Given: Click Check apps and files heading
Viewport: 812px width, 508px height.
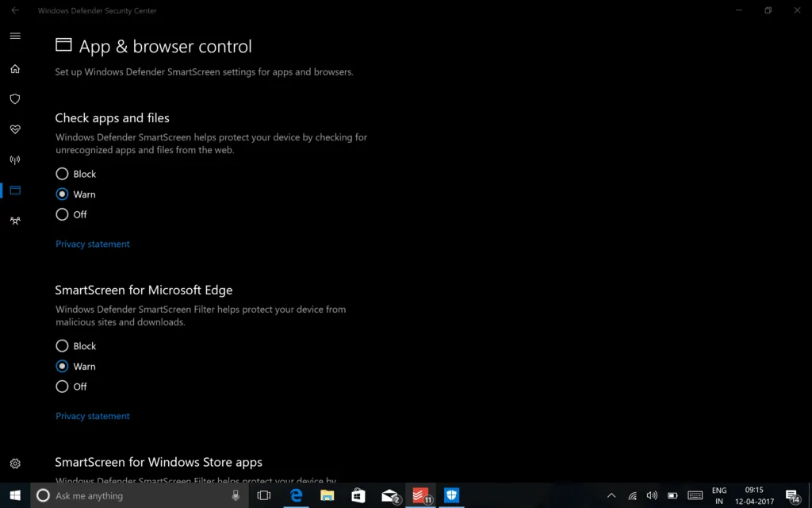Looking at the screenshot, I should pos(113,117).
